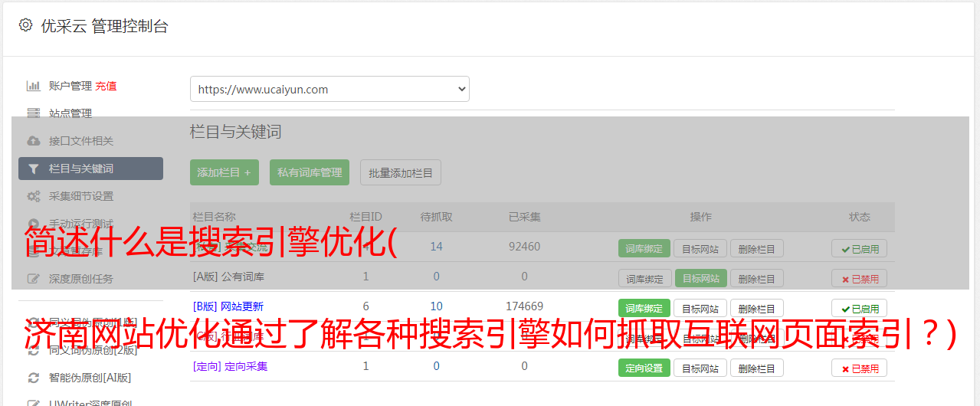The image size is (980, 406).
Task: Click the 已采集 value 174669
Action: tap(524, 306)
